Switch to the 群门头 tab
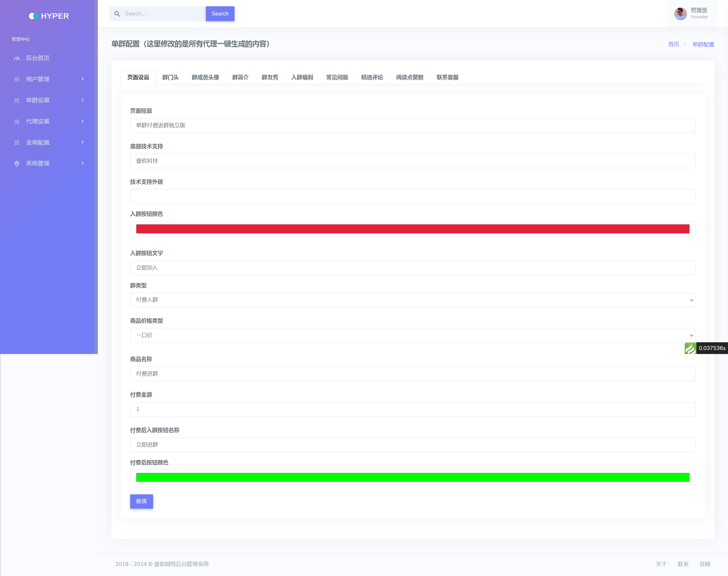This screenshot has height=576, width=728. click(170, 77)
